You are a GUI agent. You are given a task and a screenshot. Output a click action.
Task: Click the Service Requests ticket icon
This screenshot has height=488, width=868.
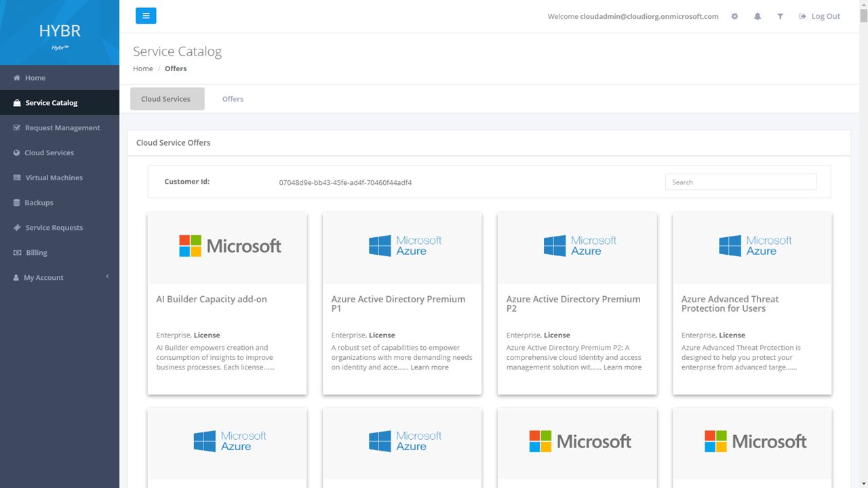tap(17, 228)
